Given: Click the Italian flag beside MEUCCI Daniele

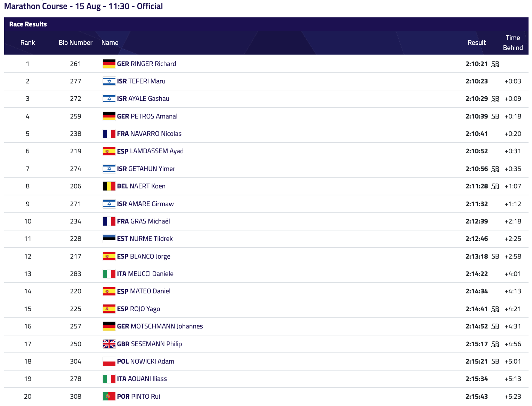Looking at the screenshot, I should (109, 274).
